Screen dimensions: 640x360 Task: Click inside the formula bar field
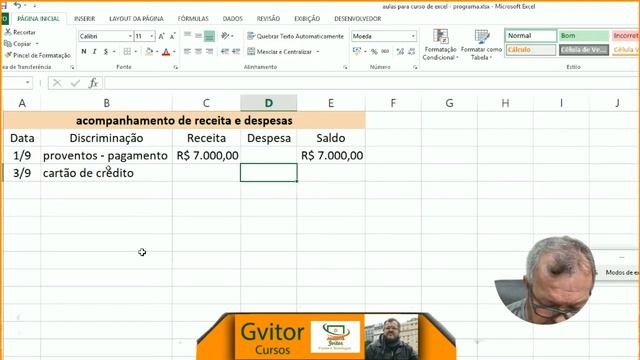coord(371,83)
